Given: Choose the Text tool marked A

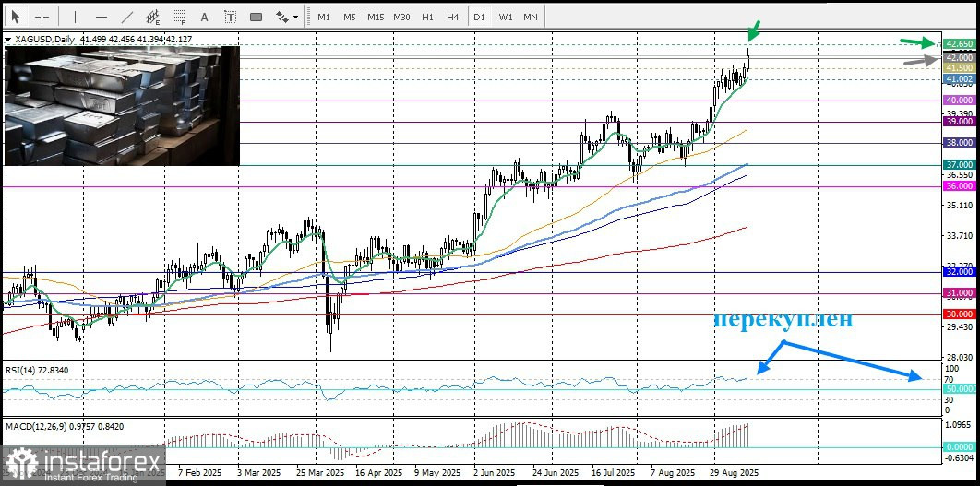Looking at the screenshot, I should [204, 17].
